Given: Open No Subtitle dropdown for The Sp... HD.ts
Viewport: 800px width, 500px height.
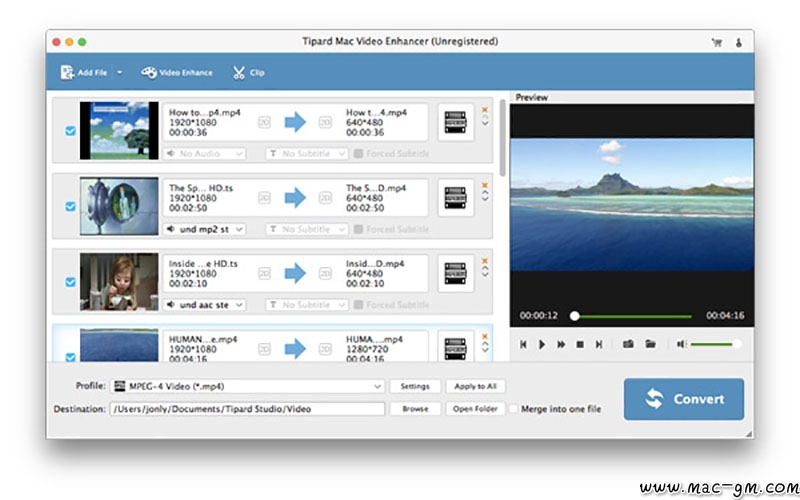Looking at the screenshot, I should pos(307,229).
